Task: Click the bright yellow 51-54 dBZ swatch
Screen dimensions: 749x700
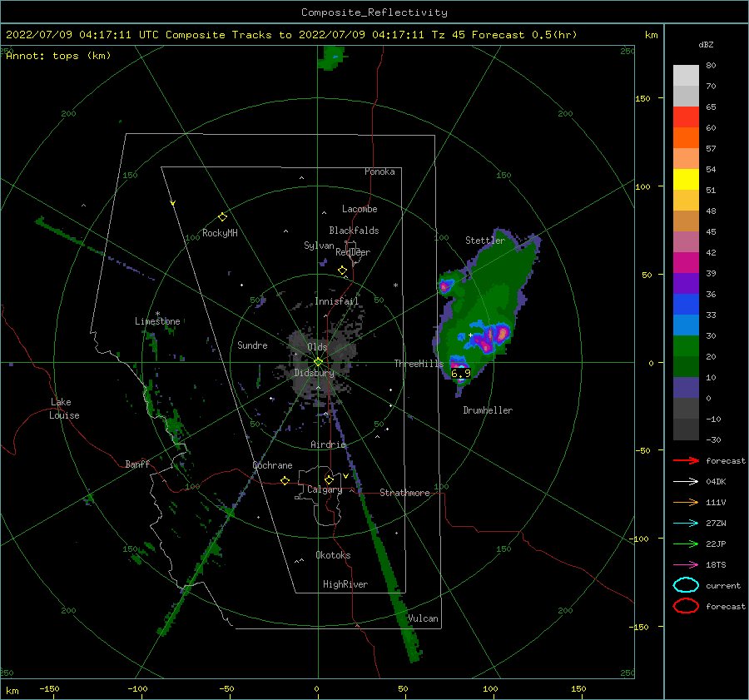Action: (686, 180)
